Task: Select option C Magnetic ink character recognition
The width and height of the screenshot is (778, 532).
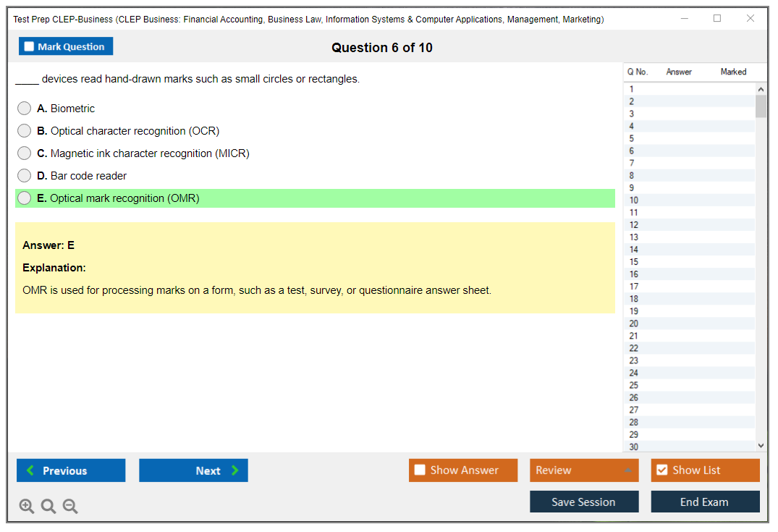Action: pos(25,153)
